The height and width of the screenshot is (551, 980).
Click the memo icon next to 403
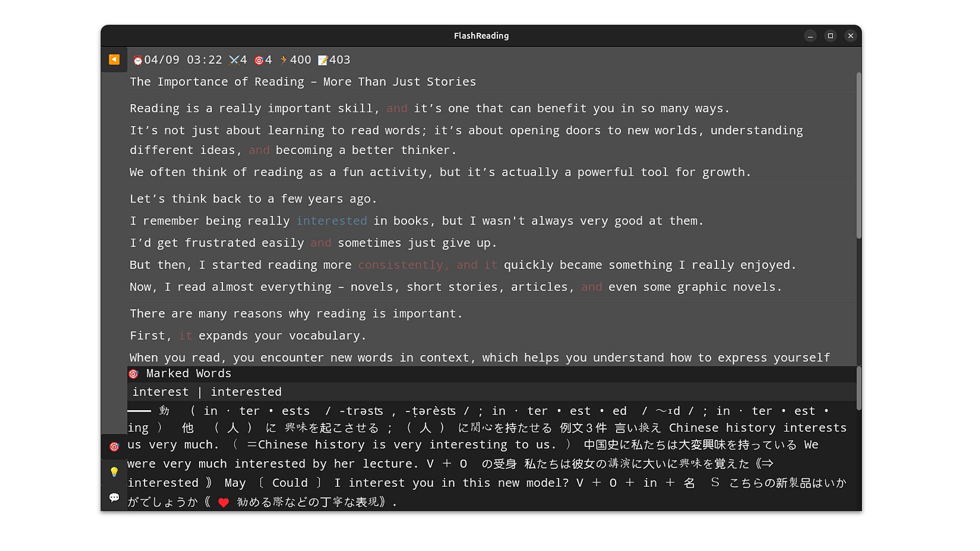point(323,60)
